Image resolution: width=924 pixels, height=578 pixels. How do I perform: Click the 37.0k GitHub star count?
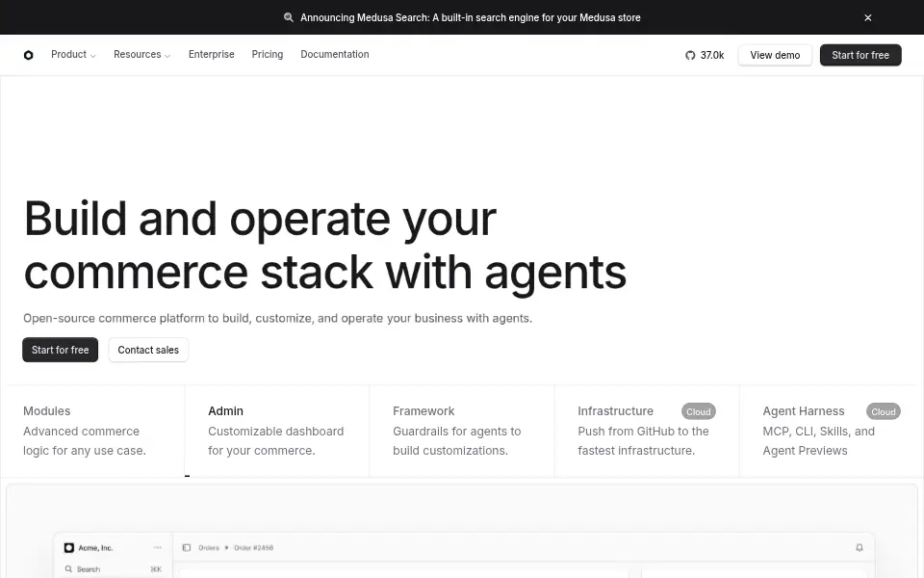(x=712, y=55)
